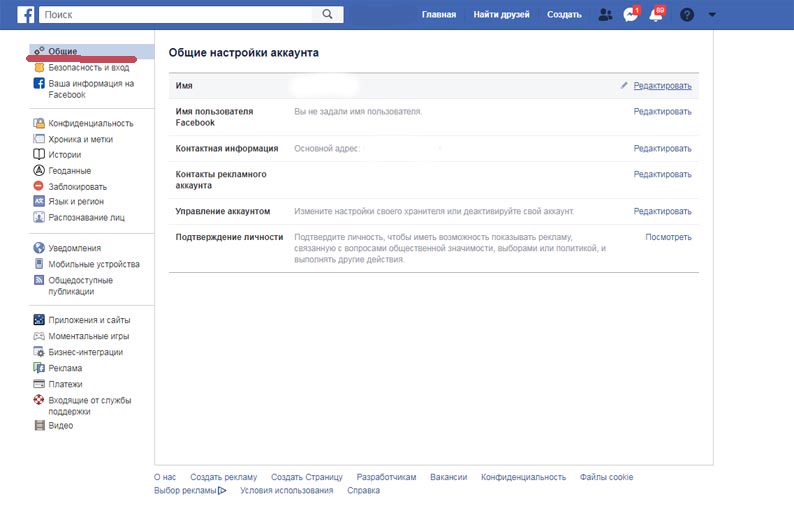Open Безопасность и вход section
Screen dimensions: 794x508
click(89, 67)
